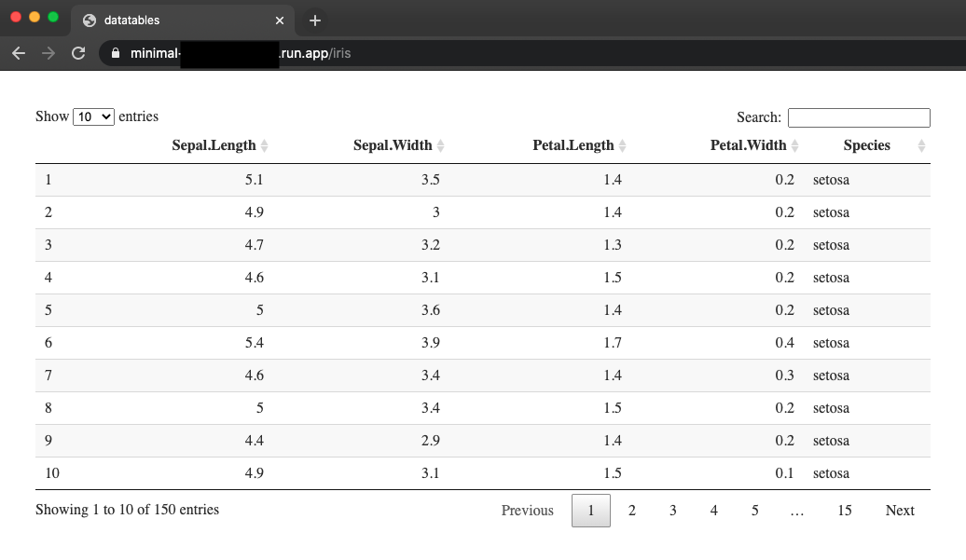This screenshot has height=560, width=966.
Task: Click the browser forward arrow
Action: [x=48, y=53]
